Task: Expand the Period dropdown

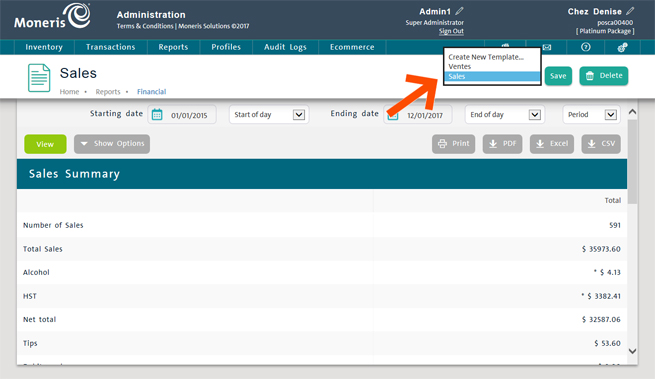Action: point(592,114)
